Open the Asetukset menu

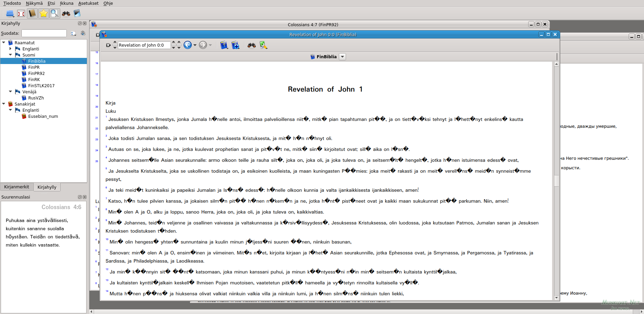click(89, 3)
